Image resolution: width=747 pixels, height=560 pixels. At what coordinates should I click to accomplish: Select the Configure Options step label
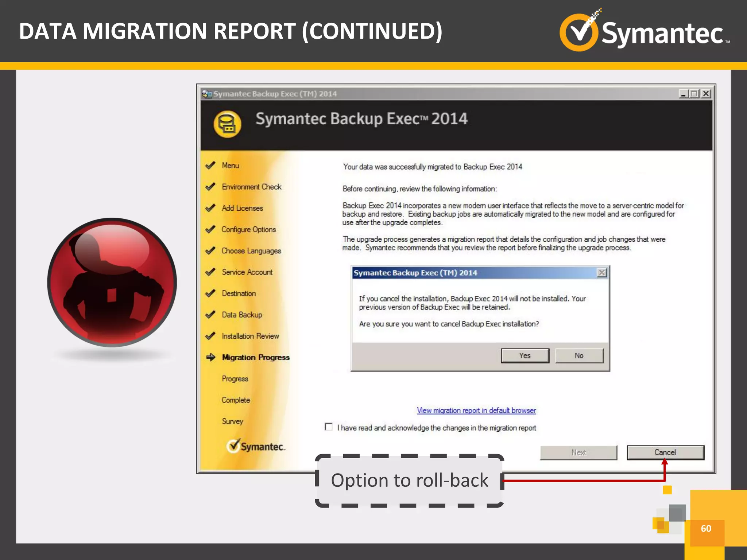click(x=249, y=230)
